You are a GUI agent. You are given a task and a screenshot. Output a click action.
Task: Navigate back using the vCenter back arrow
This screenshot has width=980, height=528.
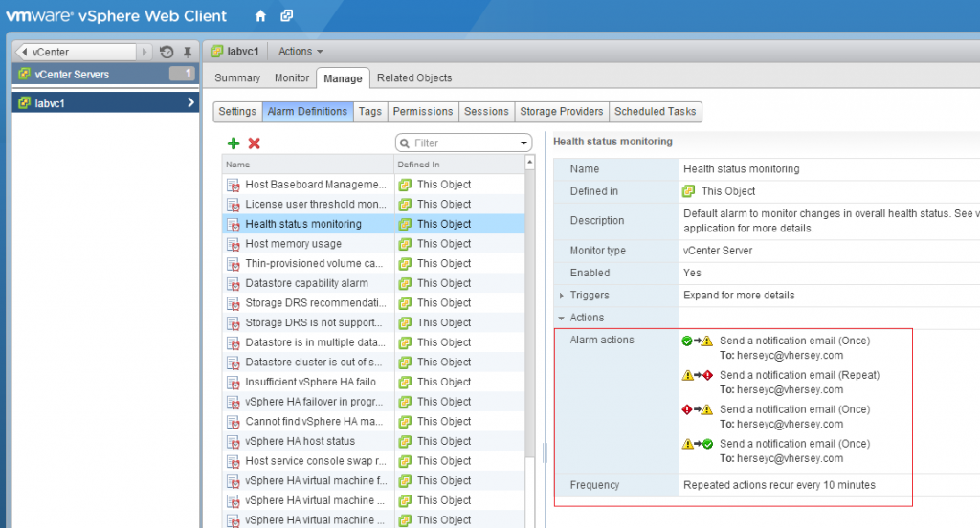(x=24, y=52)
